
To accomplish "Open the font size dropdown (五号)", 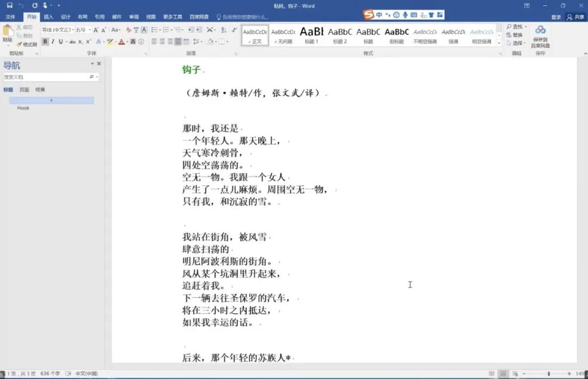I will pos(90,30).
